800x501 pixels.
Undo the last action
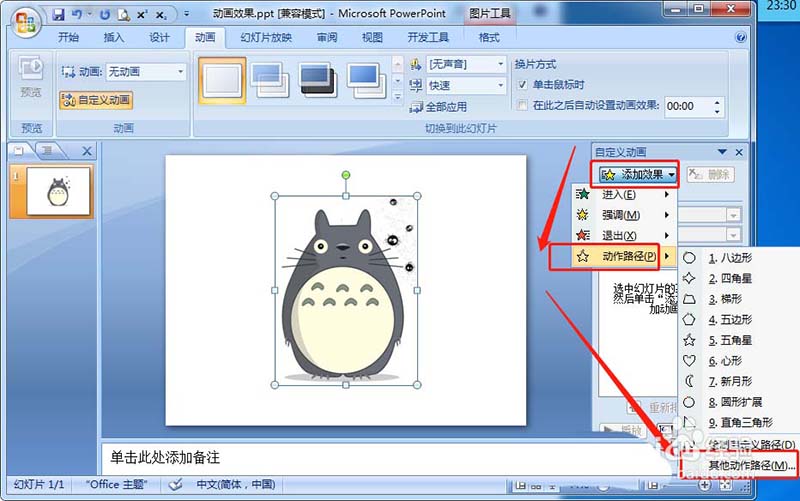(77, 14)
